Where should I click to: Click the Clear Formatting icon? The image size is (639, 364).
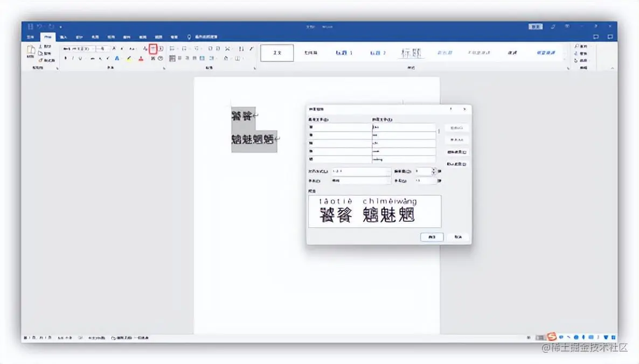pyautogui.click(x=145, y=48)
